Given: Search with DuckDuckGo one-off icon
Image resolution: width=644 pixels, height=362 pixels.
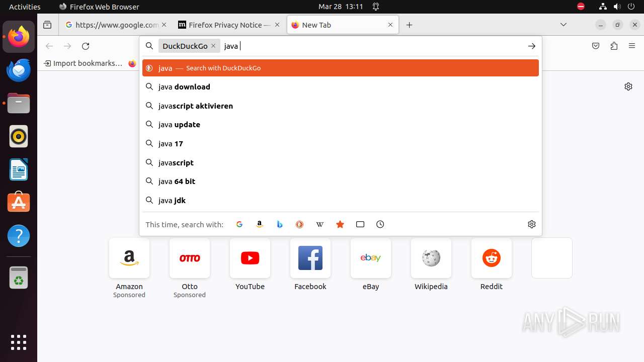Looking at the screenshot, I should [x=300, y=224].
